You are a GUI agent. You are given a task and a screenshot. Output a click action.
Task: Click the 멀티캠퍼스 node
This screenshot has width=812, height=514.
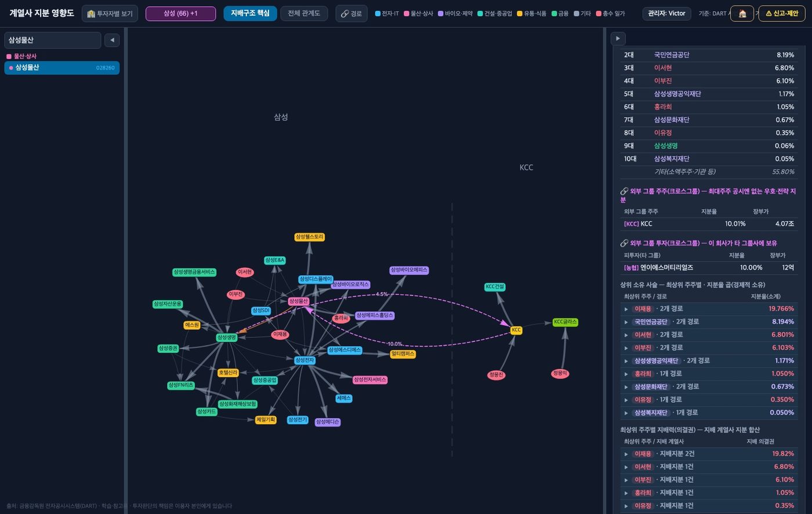tap(403, 354)
